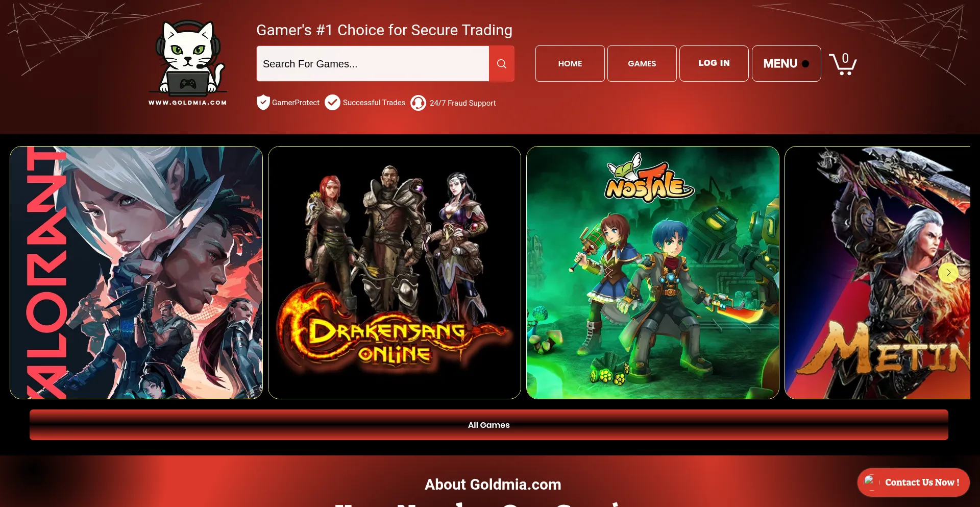This screenshot has height=507, width=980.
Task: Click the Successful Trades checkmark icon
Action: point(332,103)
